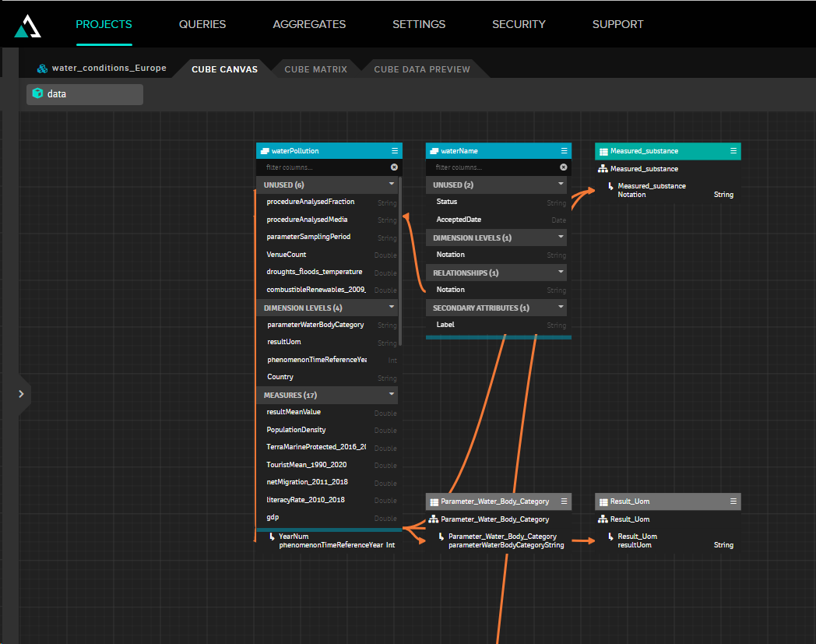Open the water_conditions_Europe project link
The width and height of the screenshot is (816, 644).
pos(108,69)
